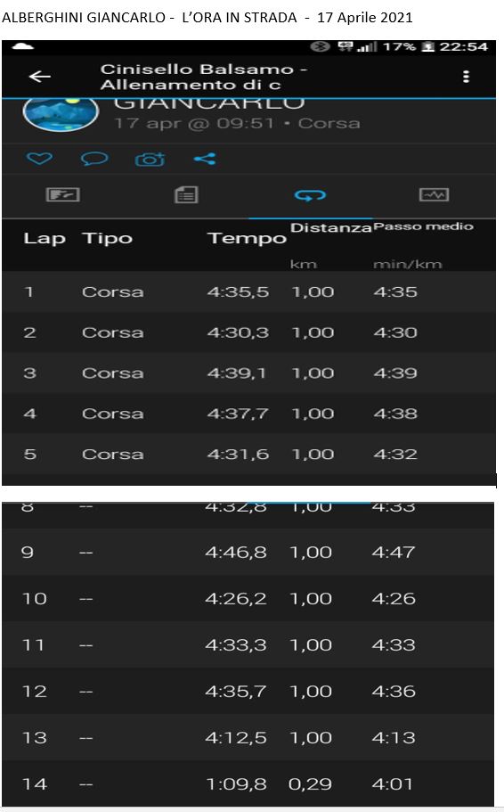The width and height of the screenshot is (504, 812).
Task: Click the Tempo column header
Action: click(247, 238)
